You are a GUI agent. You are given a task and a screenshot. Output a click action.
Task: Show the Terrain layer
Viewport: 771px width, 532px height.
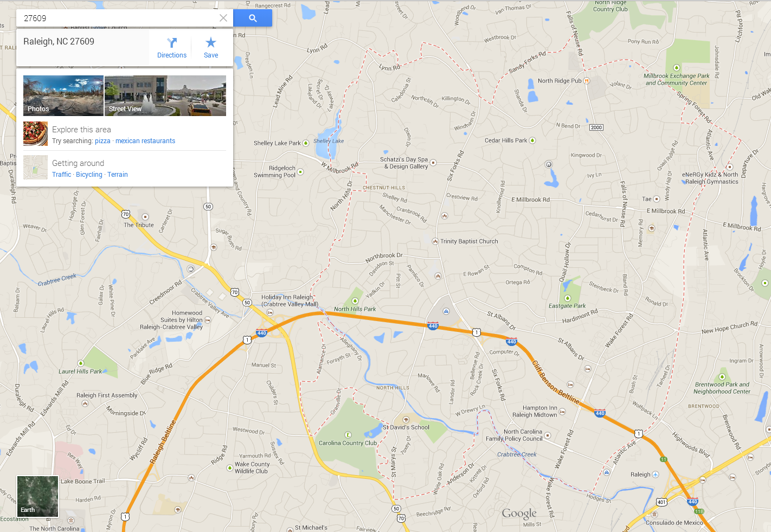coord(118,175)
